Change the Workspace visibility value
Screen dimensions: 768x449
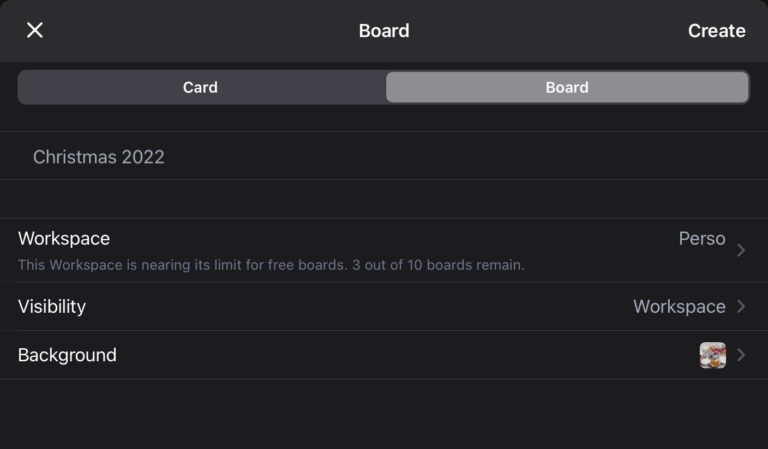679,306
